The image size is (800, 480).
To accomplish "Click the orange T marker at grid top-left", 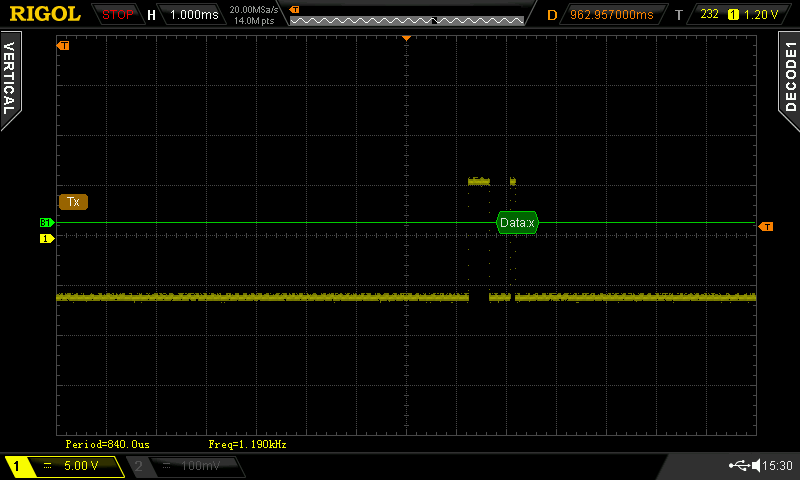I will (64, 46).
